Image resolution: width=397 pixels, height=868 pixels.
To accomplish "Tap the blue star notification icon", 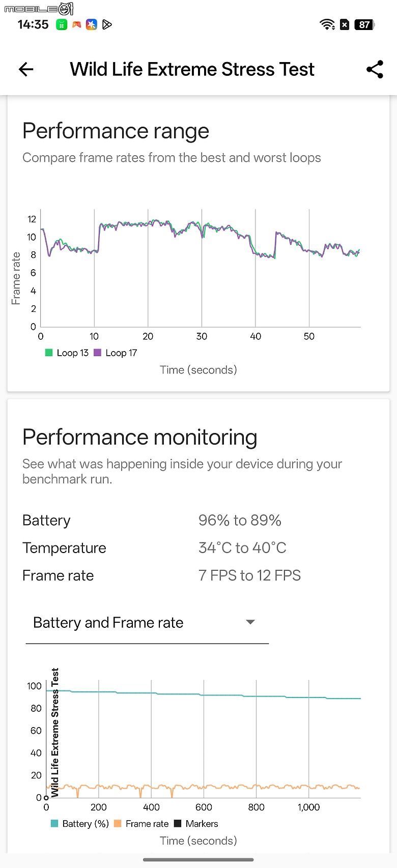I will (91, 24).
